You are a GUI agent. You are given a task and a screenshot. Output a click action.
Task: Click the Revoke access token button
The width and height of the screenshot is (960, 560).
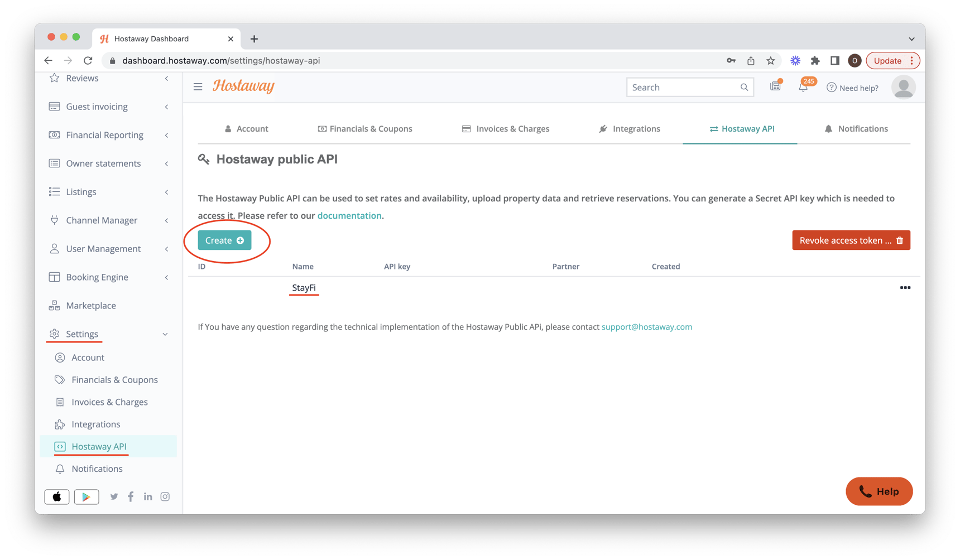(x=851, y=240)
